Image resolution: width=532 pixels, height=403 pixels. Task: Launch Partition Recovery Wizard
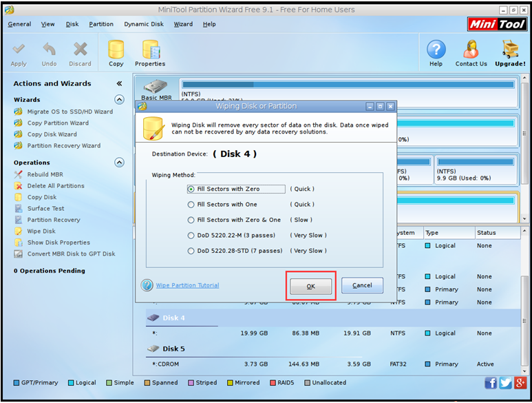coord(64,145)
